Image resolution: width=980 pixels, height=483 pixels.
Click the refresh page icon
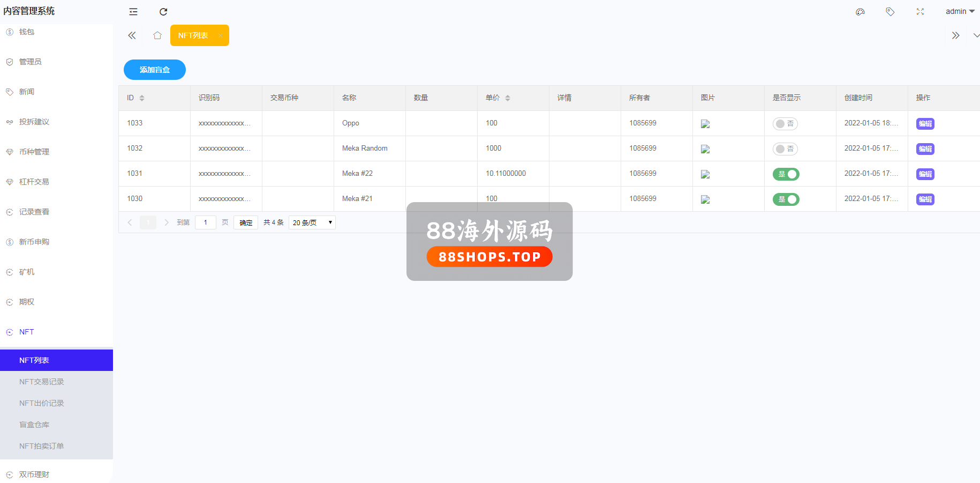(x=163, y=12)
